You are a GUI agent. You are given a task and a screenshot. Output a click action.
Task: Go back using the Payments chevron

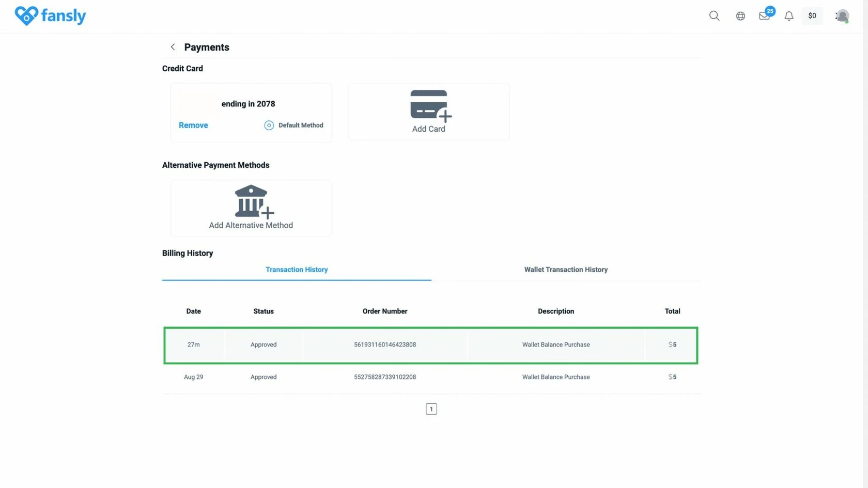[173, 47]
